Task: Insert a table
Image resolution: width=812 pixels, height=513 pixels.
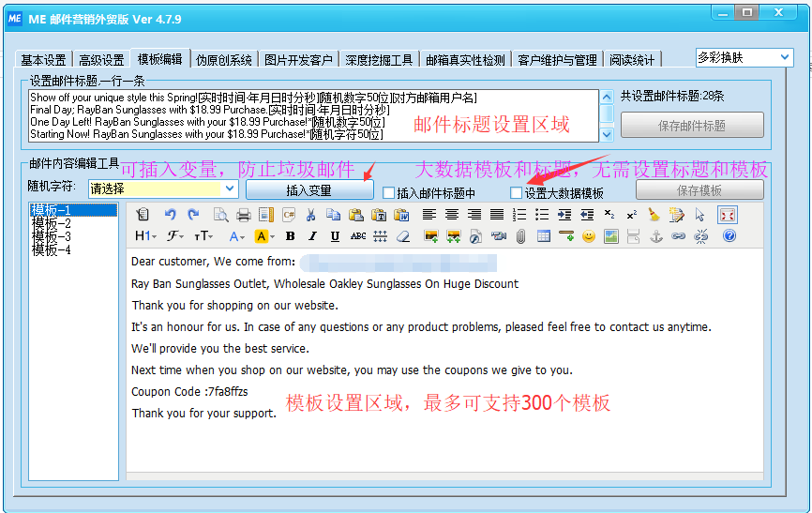Action: [544, 236]
